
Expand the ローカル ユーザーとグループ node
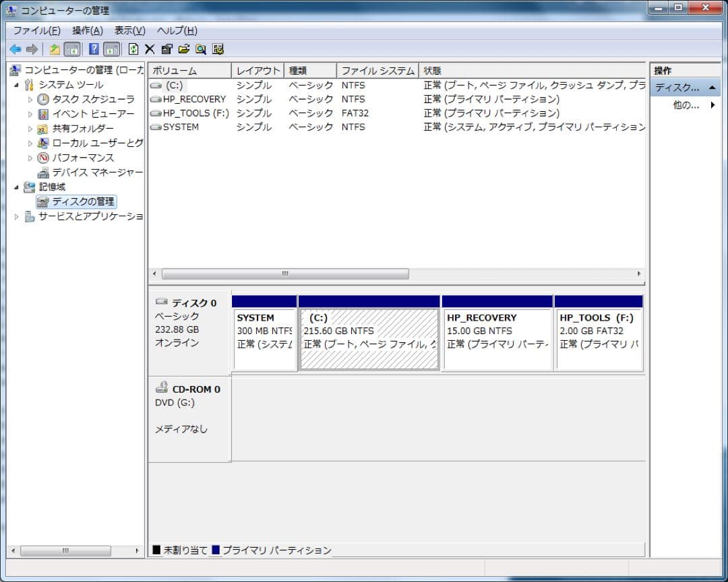(x=30, y=143)
